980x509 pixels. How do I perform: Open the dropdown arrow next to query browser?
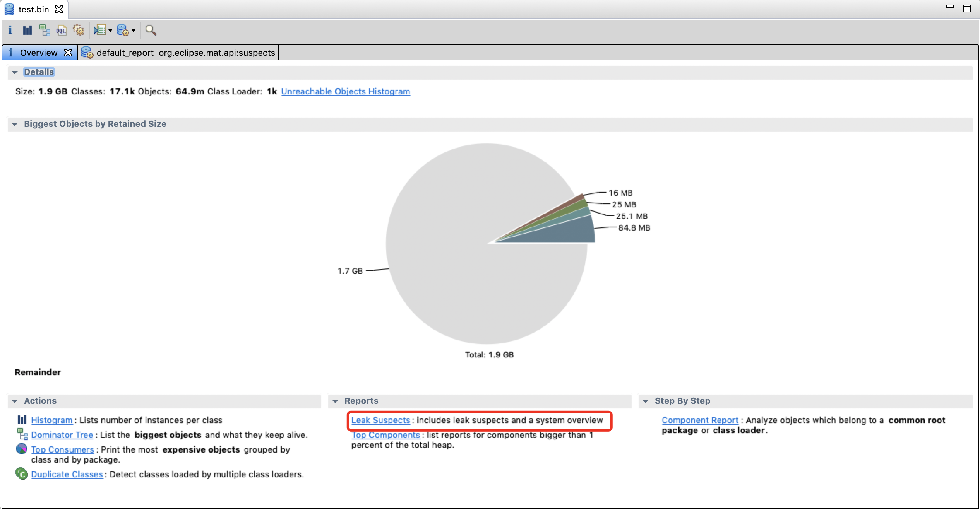point(134,31)
